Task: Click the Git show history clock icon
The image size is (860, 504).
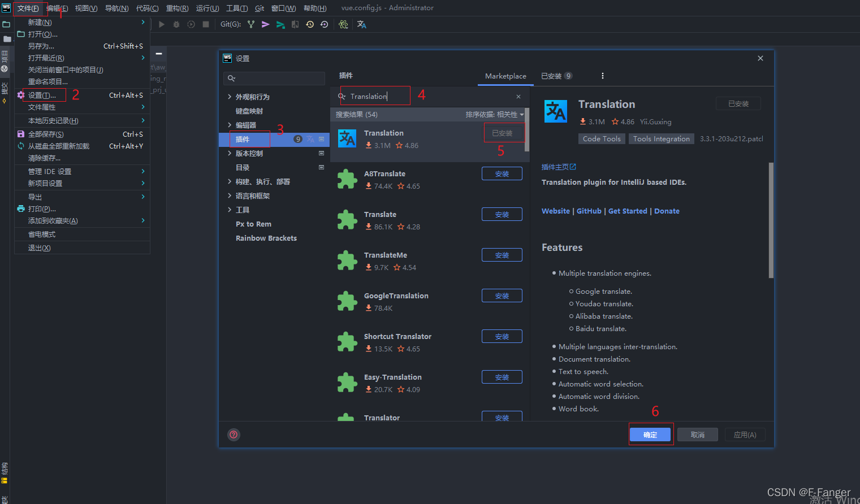Action: tap(310, 24)
